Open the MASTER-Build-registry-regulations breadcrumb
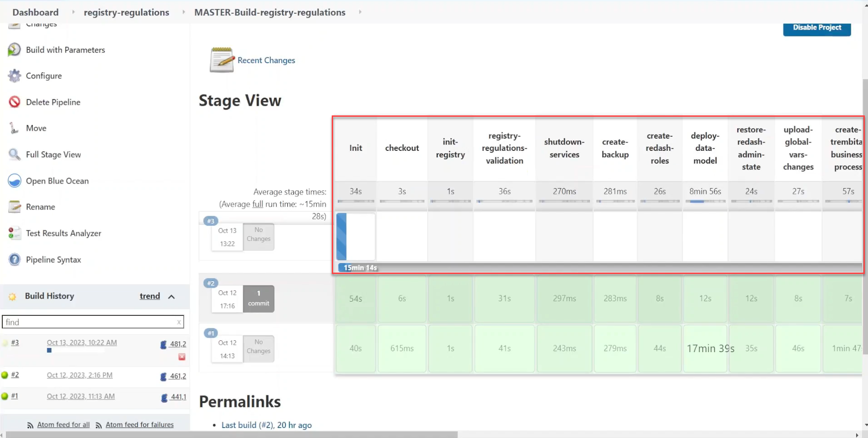This screenshot has width=868, height=438. tap(270, 12)
